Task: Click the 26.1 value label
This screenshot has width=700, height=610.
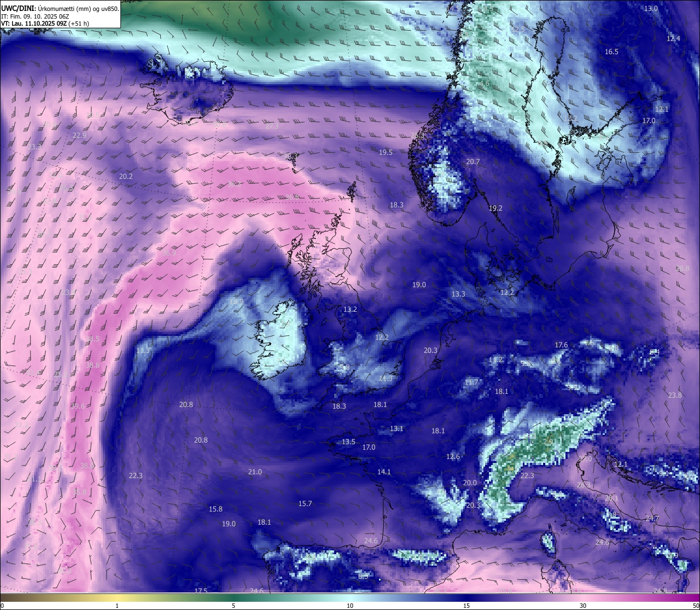Action: [611, 498]
